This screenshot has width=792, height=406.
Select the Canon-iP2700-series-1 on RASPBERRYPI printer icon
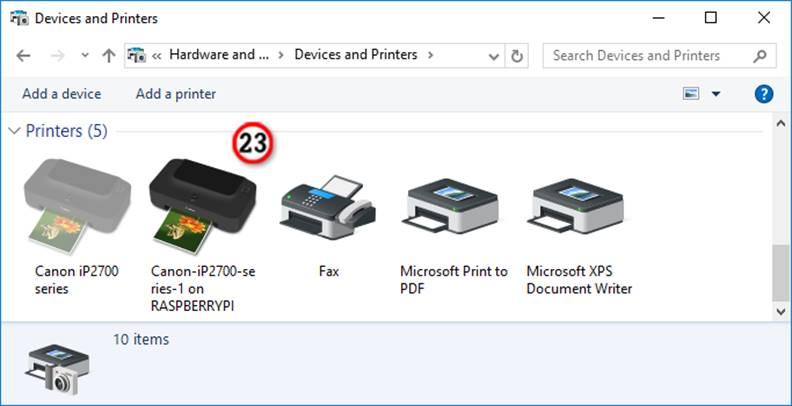(x=202, y=206)
